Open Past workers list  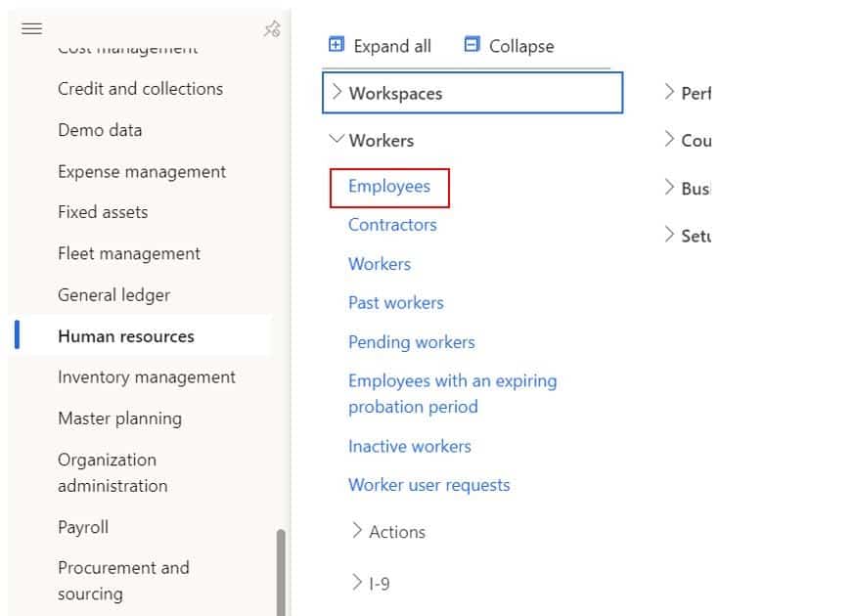click(x=396, y=302)
